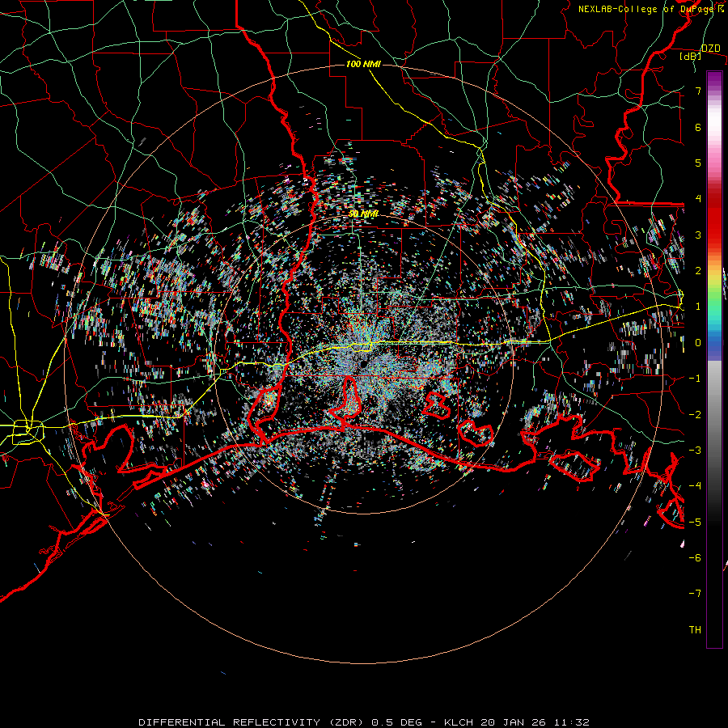Viewport: 728px width, 728px height.
Task: Click the '[dB]' unit label
Action: tap(691, 57)
